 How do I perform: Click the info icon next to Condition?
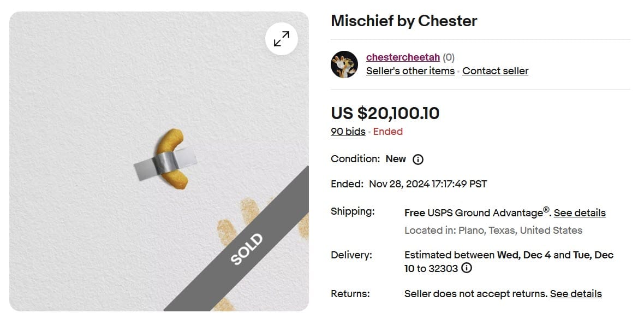pyautogui.click(x=418, y=160)
